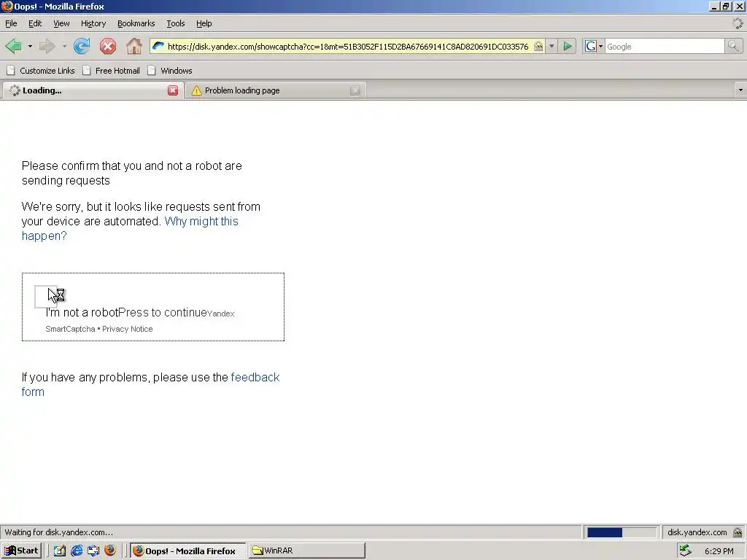Open the Edit menu
747x560 pixels.
coord(35,23)
